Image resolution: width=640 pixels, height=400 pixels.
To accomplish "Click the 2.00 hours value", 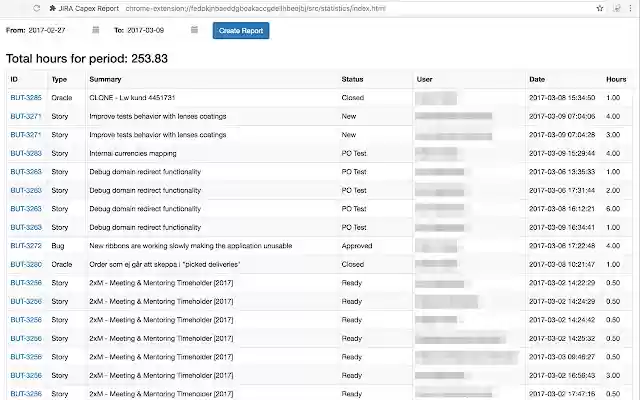I will point(613,190).
